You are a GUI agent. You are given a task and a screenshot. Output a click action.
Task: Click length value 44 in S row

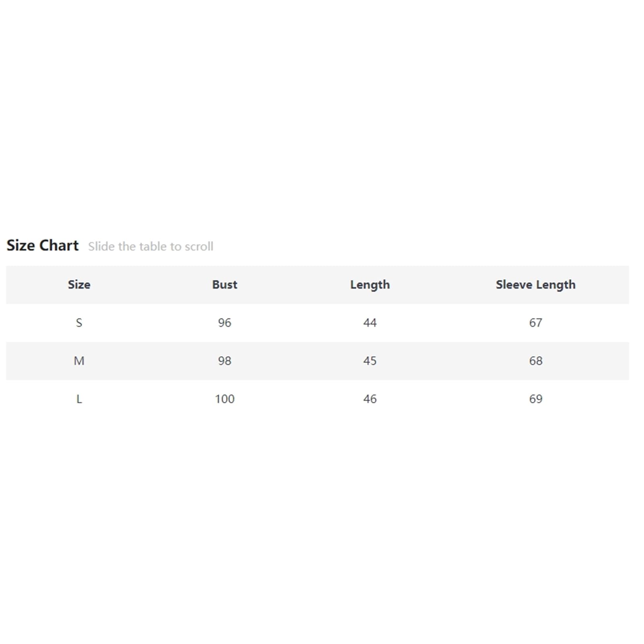370,322
